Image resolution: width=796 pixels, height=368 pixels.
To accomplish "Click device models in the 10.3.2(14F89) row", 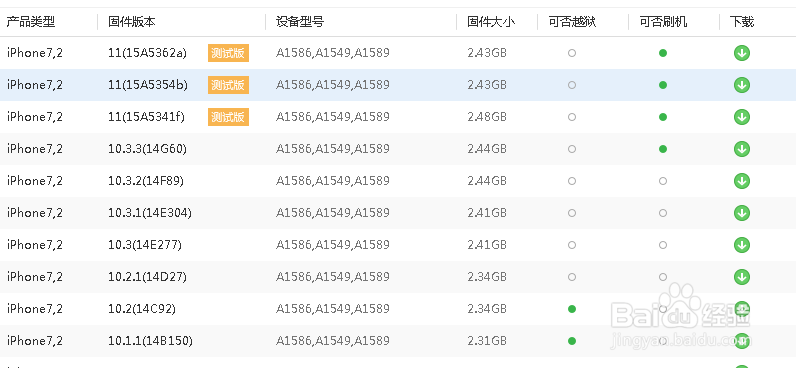I will (333, 181).
